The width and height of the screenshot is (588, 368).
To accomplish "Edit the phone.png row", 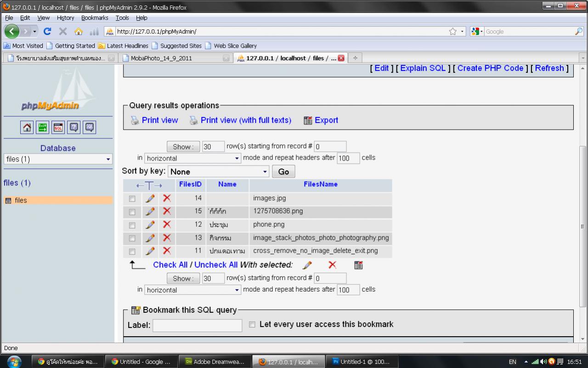I will 150,224.
